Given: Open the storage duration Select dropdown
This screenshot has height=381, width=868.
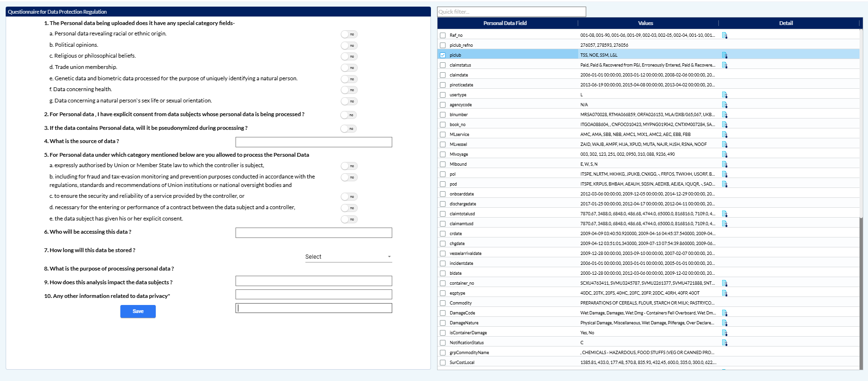Looking at the screenshot, I should click(x=348, y=257).
